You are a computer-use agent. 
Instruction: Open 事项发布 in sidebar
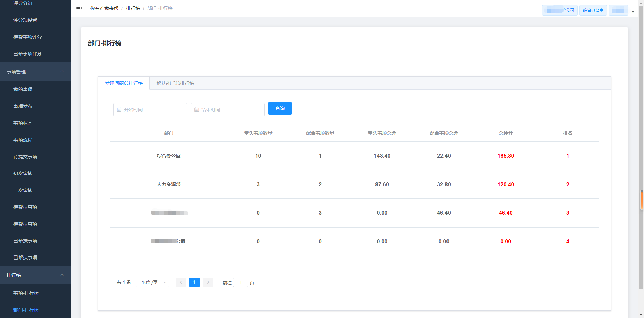coord(35,106)
